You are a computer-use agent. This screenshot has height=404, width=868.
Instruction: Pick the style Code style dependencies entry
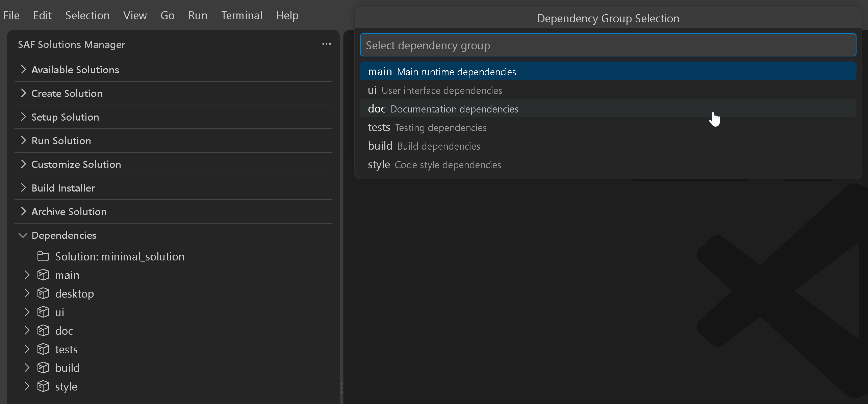coord(608,165)
